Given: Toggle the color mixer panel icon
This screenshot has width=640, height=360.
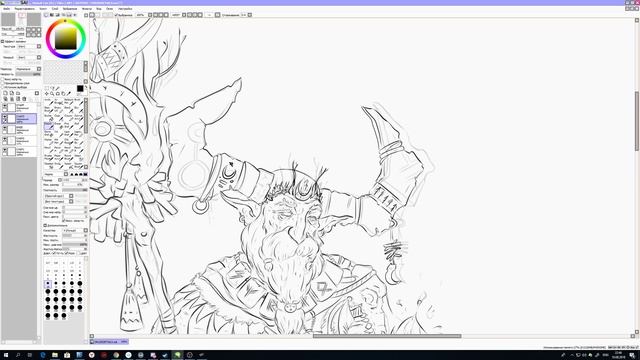Looking at the screenshot, I should [x=63, y=15].
